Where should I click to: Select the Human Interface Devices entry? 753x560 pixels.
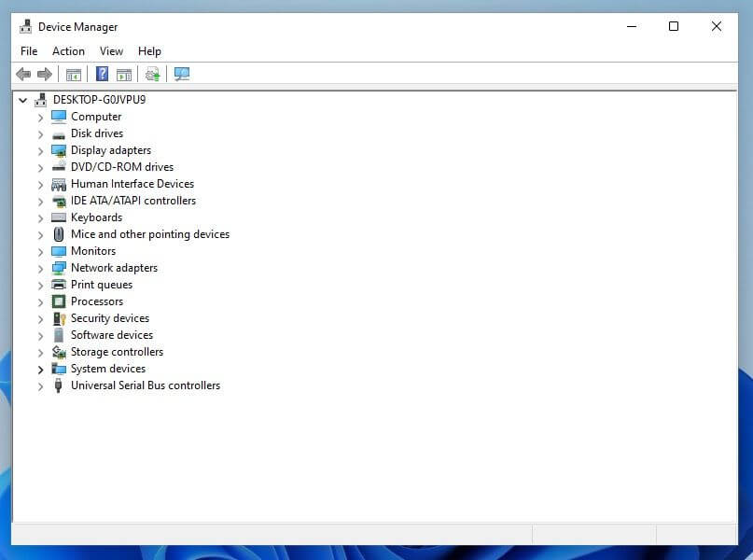[133, 184]
